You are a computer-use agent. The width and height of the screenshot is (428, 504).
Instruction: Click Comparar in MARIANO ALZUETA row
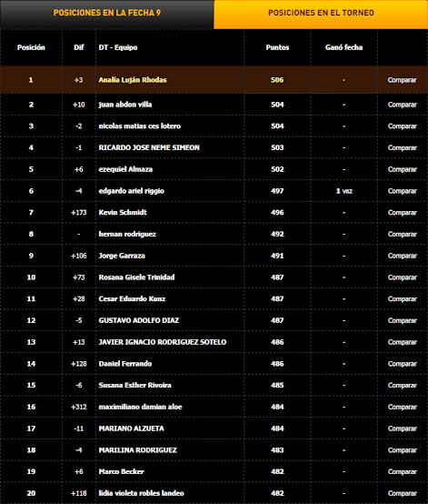click(x=402, y=428)
